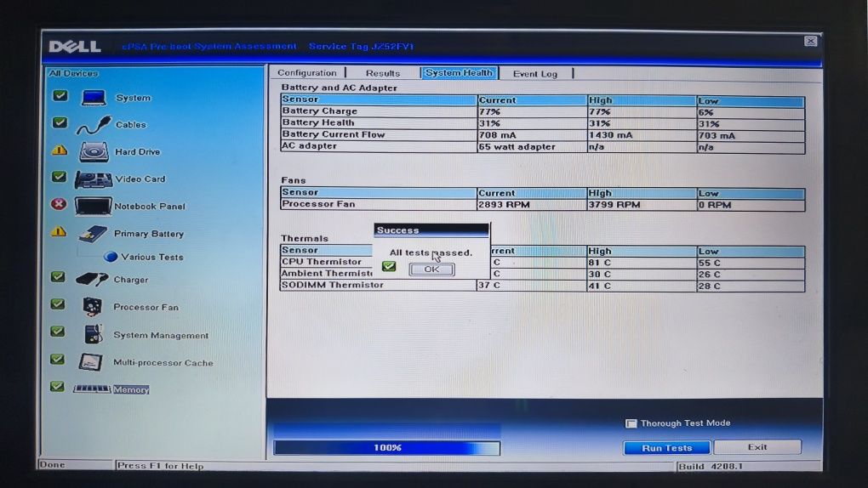Click the Press F1 for Help text
This screenshot has width=868, height=488.
(161, 466)
